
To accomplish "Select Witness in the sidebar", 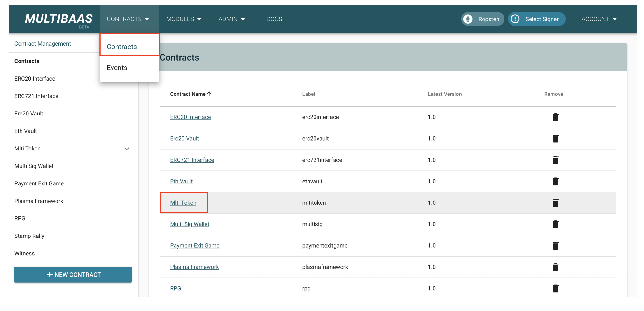I will [x=25, y=253].
